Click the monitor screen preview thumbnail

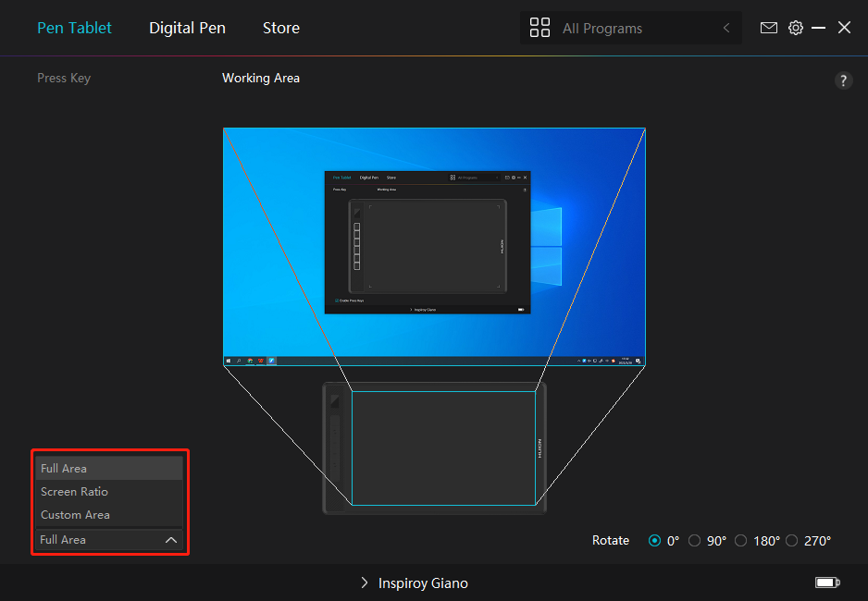[x=434, y=246]
